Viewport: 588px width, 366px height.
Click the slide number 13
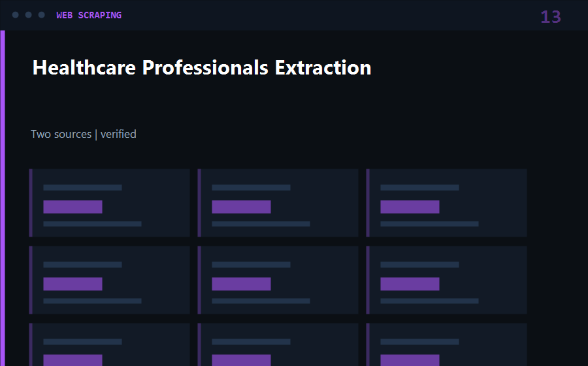pyautogui.click(x=551, y=17)
